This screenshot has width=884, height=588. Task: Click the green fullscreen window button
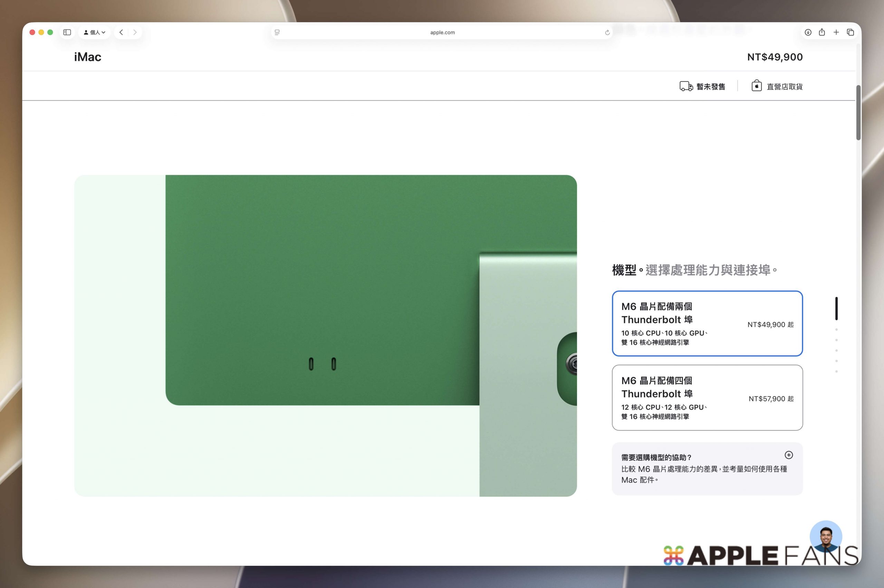50,32
